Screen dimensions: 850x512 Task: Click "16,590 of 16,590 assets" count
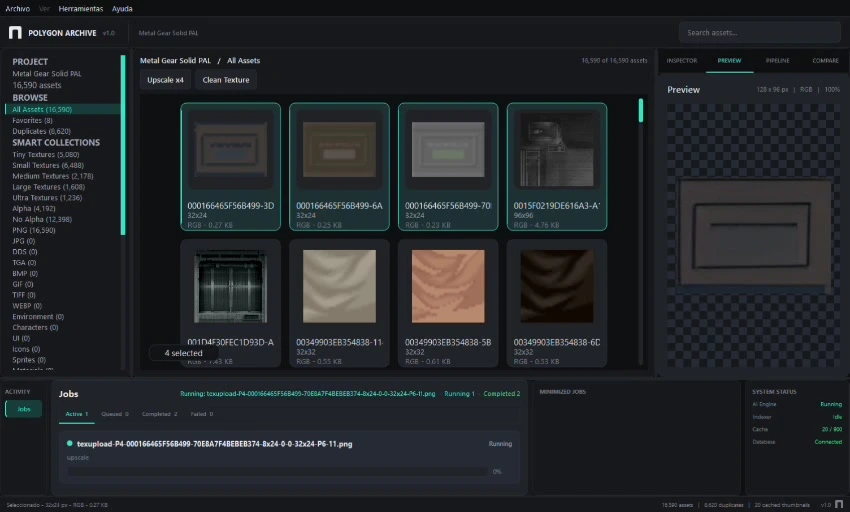614,61
